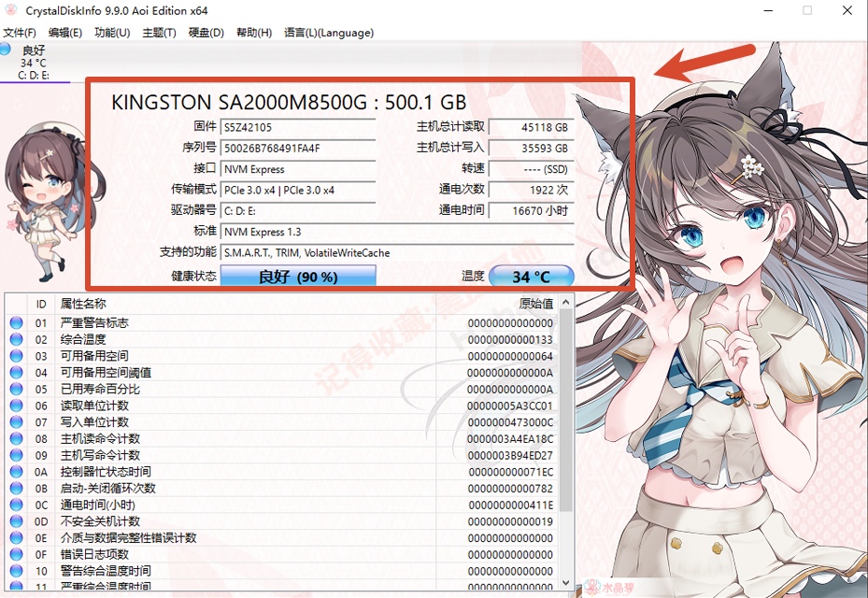This screenshot has width=868, height=598.
Task: Open the 功能(U) menu
Action: (112, 33)
